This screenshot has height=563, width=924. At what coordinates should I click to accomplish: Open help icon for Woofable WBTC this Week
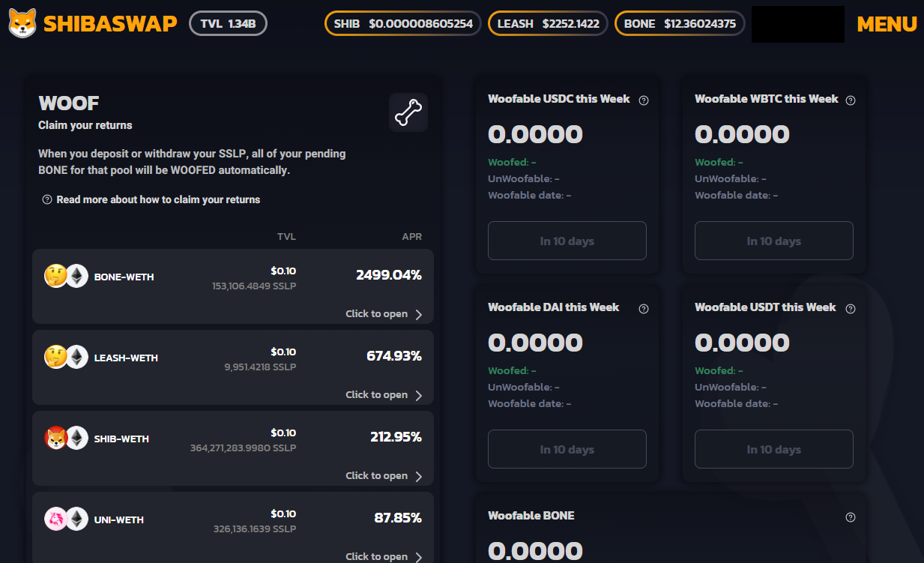851,100
